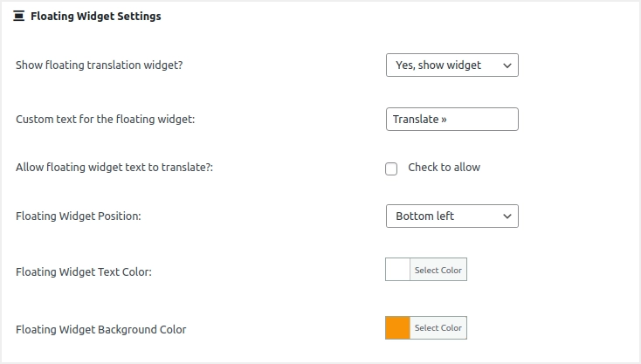Click the chevron arrow on show widget dropdown
Viewport: 641px width, 364px height.
pos(506,65)
